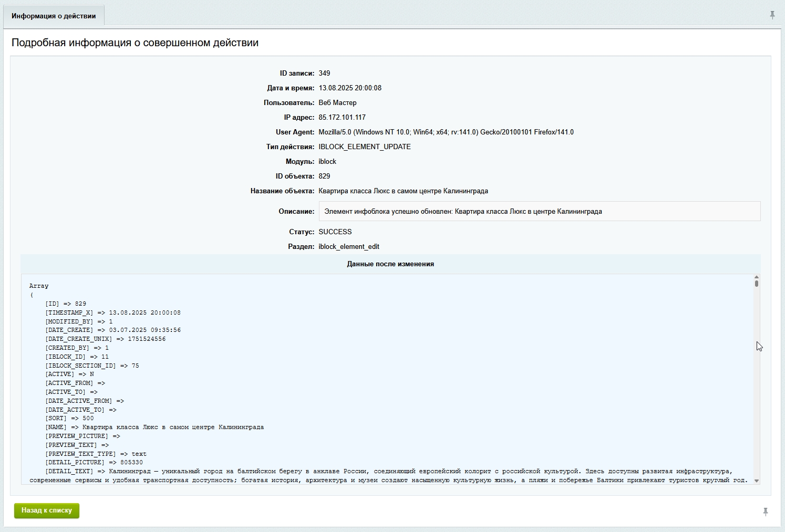Click the IP address value 85.172.101.117
This screenshot has height=532, width=785.
click(342, 118)
